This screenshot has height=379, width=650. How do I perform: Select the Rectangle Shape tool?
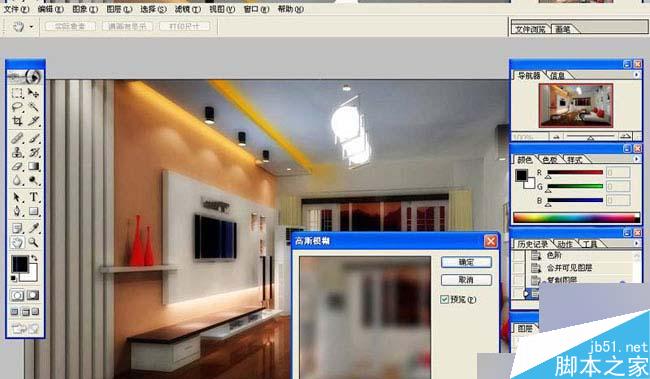[x=33, y=211]
